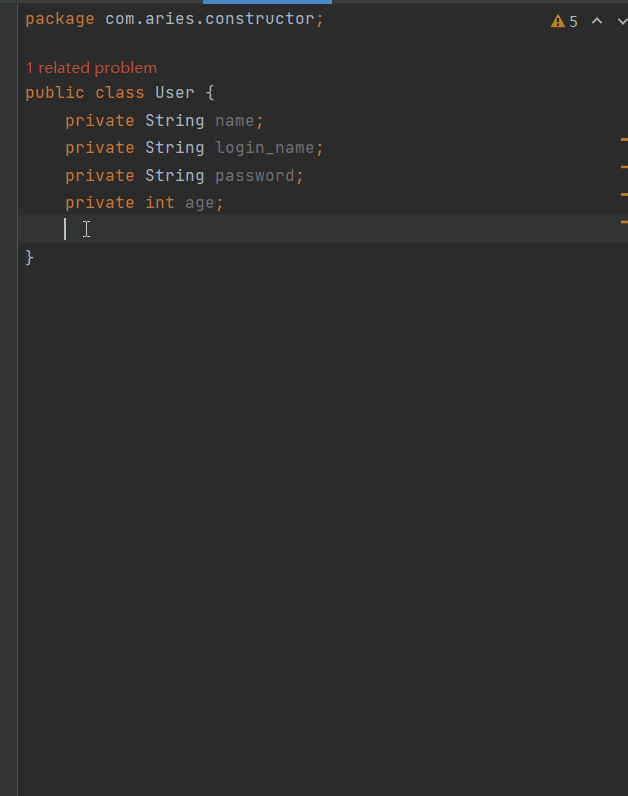
Task: Click warning stripe mark beside 'login_name' line
Action: (x=624, y=167)
